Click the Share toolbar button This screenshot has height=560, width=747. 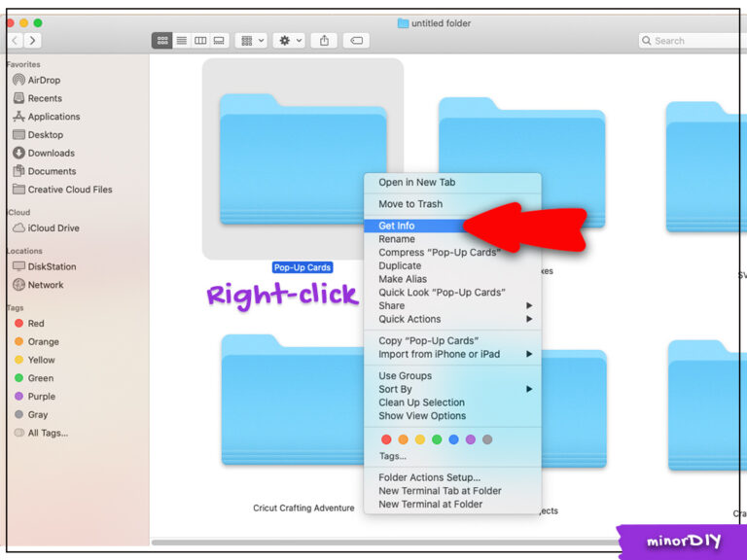coord(324,41)
